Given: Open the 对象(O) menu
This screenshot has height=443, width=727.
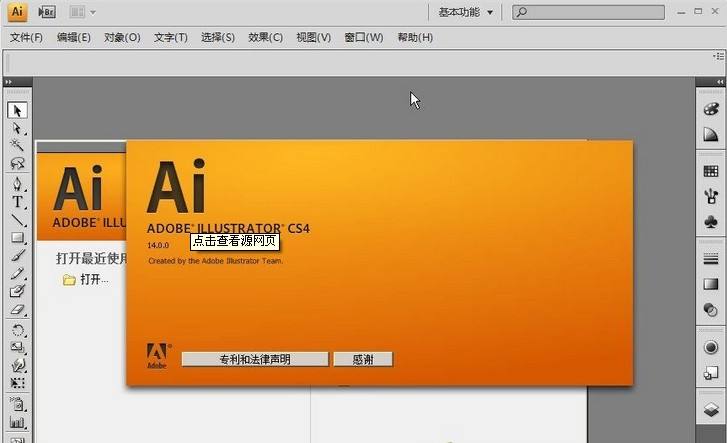Looking at the screenshot, I should click(122, 38).
